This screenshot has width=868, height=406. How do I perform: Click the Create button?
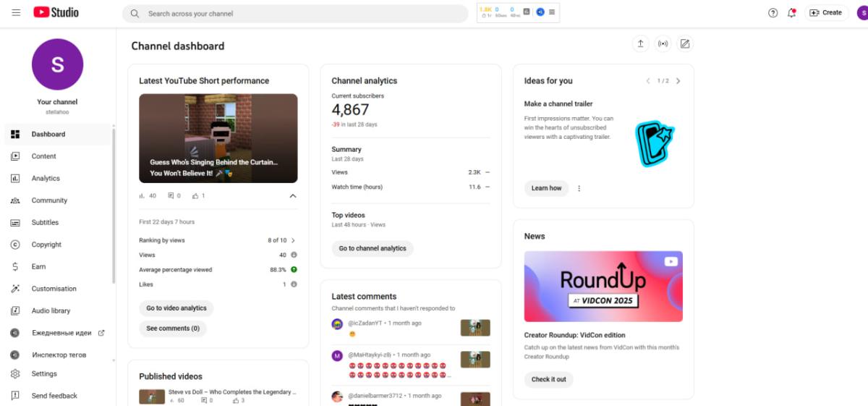[x=826, y=13]
